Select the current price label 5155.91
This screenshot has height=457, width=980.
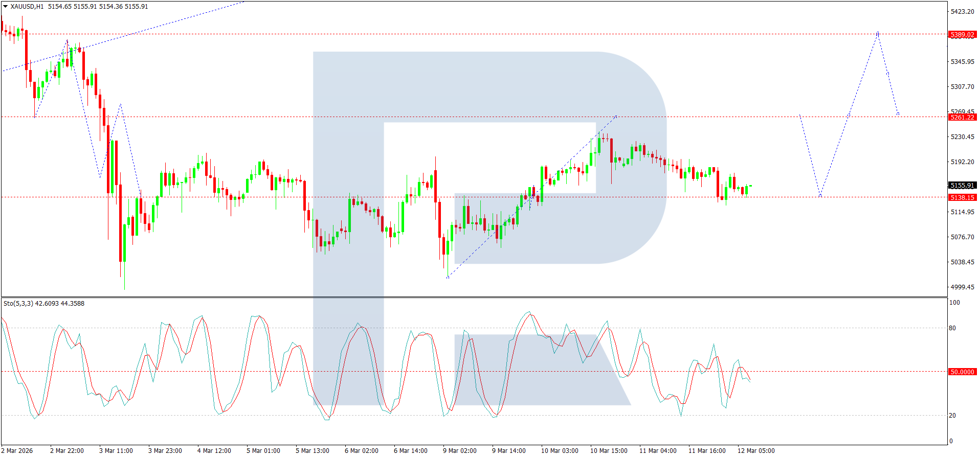(962, 186)
